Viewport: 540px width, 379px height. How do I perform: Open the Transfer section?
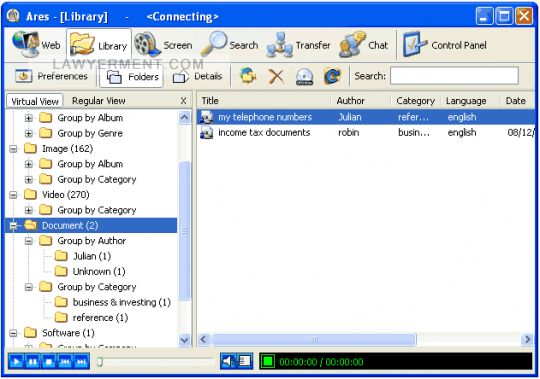pyautogui.click(x=299, y=45)
